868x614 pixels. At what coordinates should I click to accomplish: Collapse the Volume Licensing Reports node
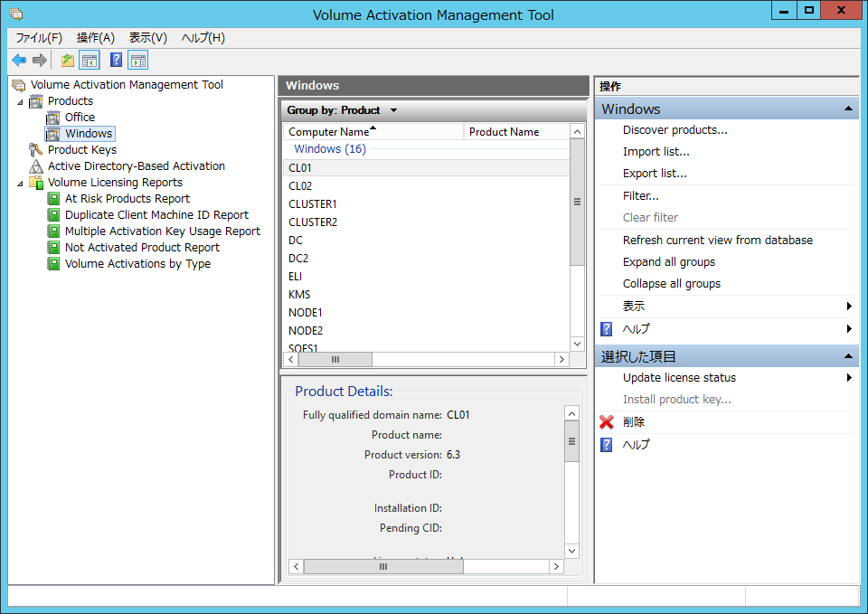click(20, 184)
